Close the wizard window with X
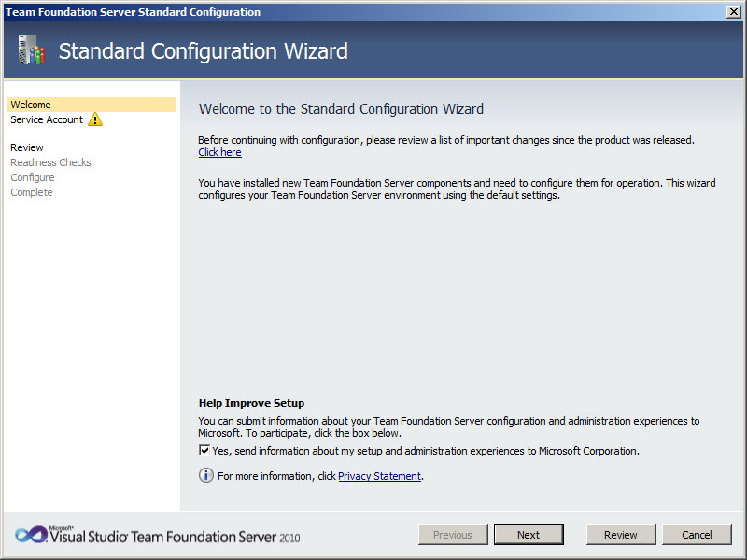Image resolution: width=747 pixels, height=560 pixels. 733,12
